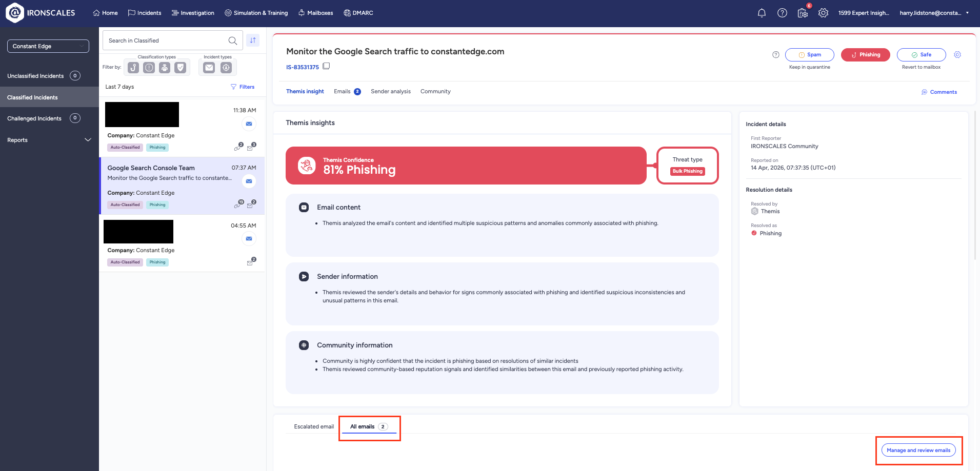Image resolution: width=980 pixels, height=471 pixels.
Task: Open the Constant Edge company dropdown
Action: point(48,46)
